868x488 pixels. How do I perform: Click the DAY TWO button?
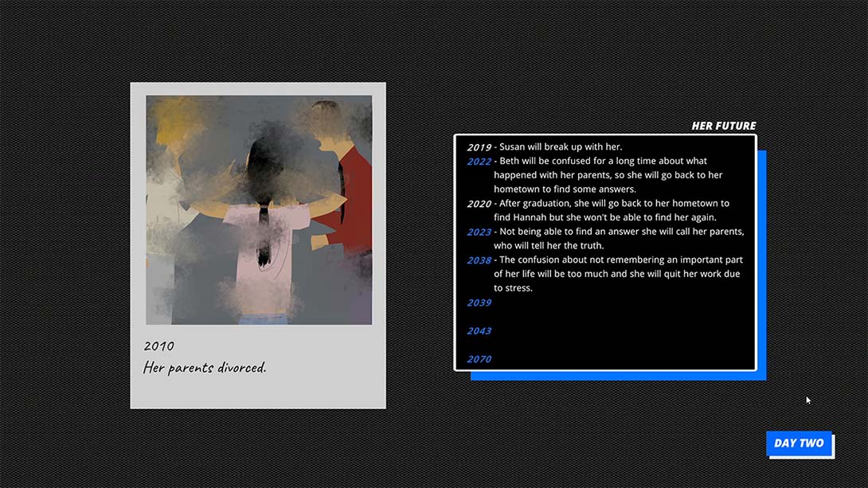(799, 443)
